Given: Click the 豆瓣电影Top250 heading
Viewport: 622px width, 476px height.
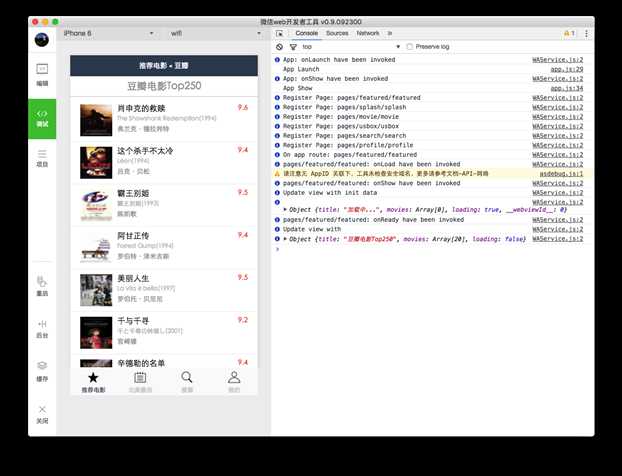Looking at the screenshot, I should click(164, 86).
